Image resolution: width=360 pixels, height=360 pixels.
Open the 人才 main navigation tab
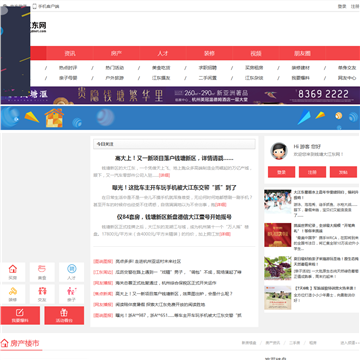pyautogui.click(x=163, y=53)
